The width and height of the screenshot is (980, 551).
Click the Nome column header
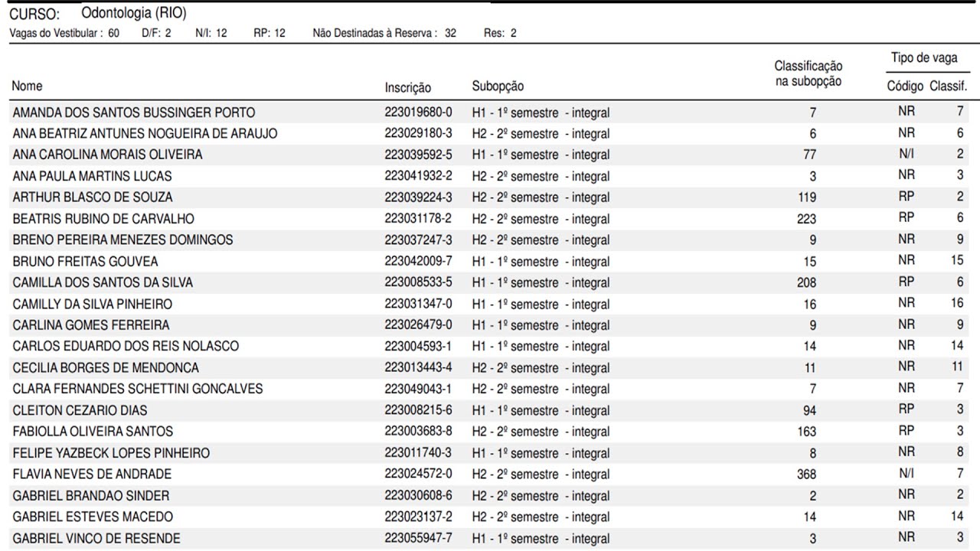tap(28, 86)
